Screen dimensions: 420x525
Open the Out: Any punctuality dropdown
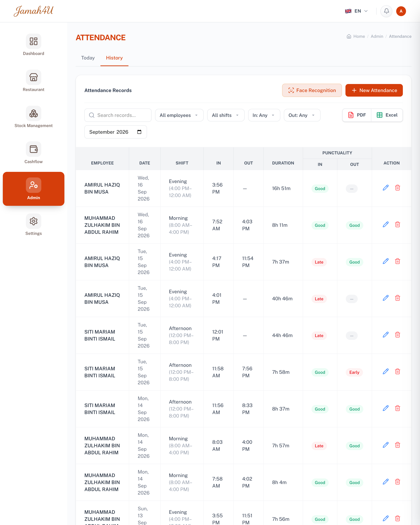click(x=302, y=115)
